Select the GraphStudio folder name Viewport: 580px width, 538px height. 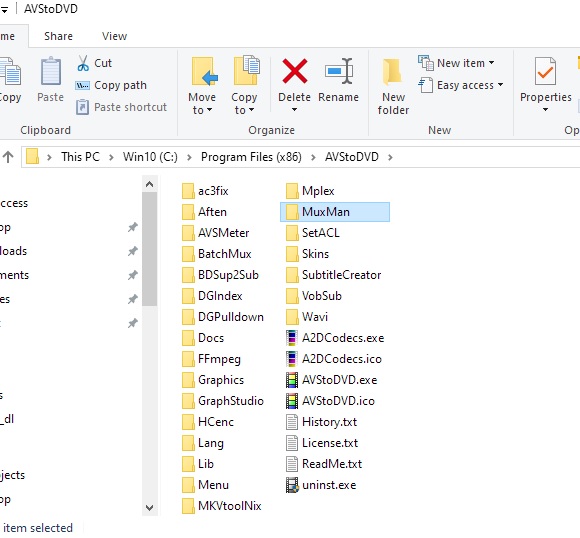231,401
